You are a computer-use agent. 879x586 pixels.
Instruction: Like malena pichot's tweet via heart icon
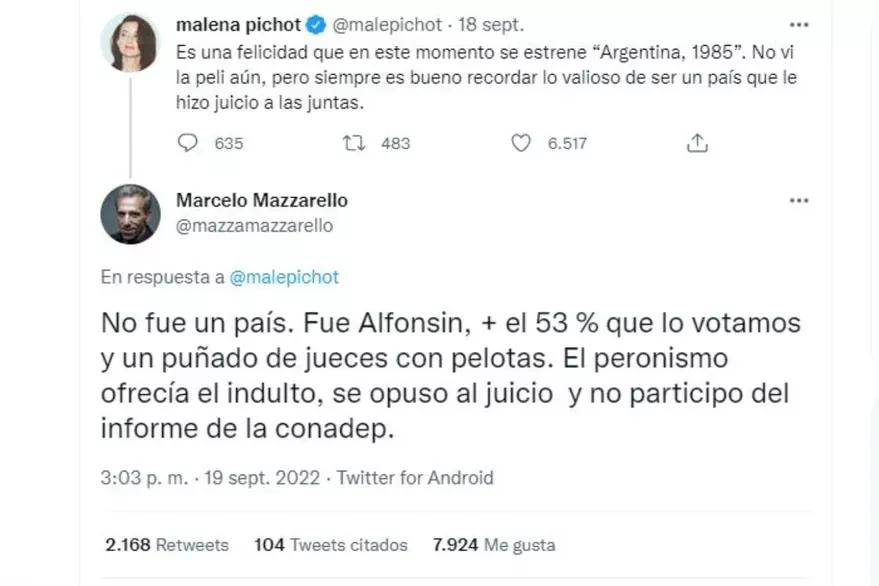point(520,143)
